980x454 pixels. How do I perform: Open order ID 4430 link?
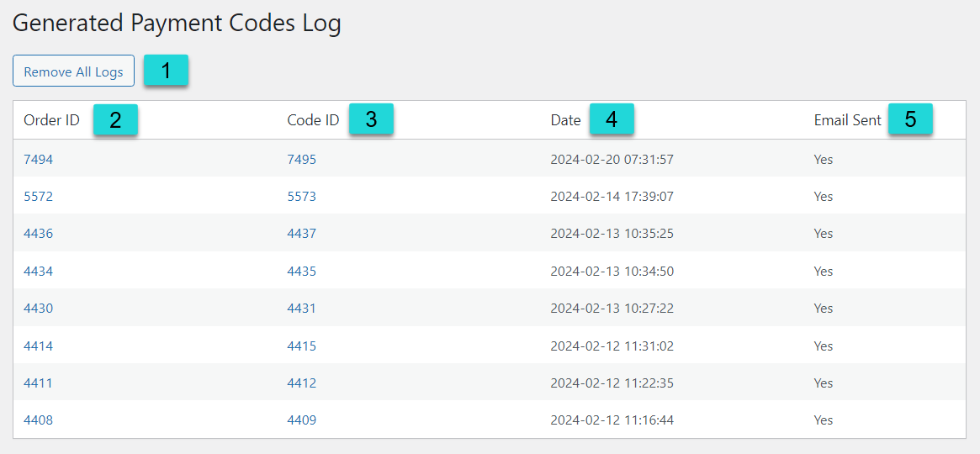click(38, 309)
